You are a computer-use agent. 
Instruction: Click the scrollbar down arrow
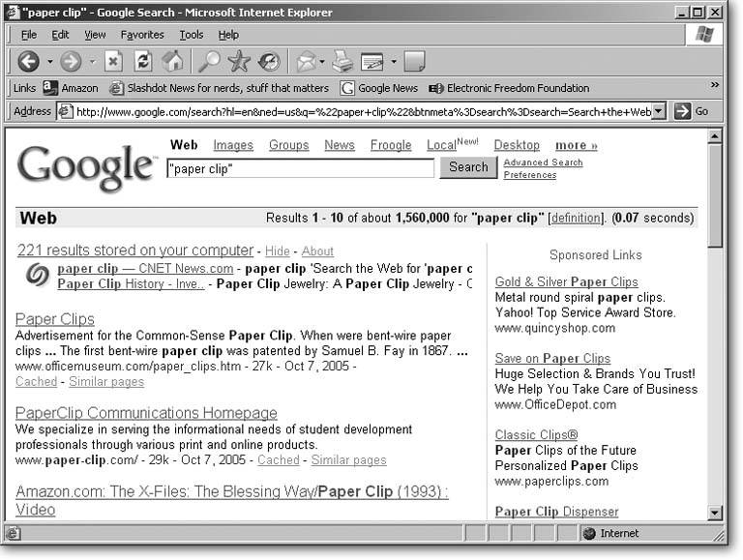pos(715,513)
